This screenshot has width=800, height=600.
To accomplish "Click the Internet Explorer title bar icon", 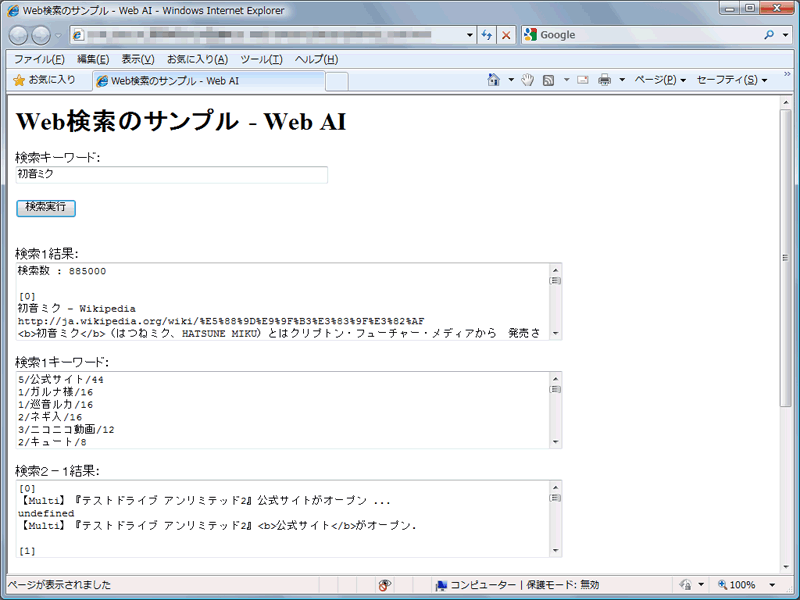I will click(13, 10).
